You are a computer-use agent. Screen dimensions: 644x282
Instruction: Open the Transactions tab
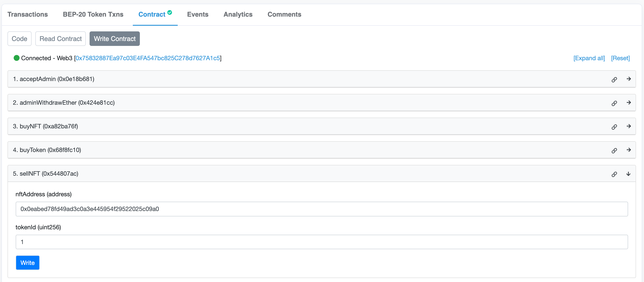(28, 14)
